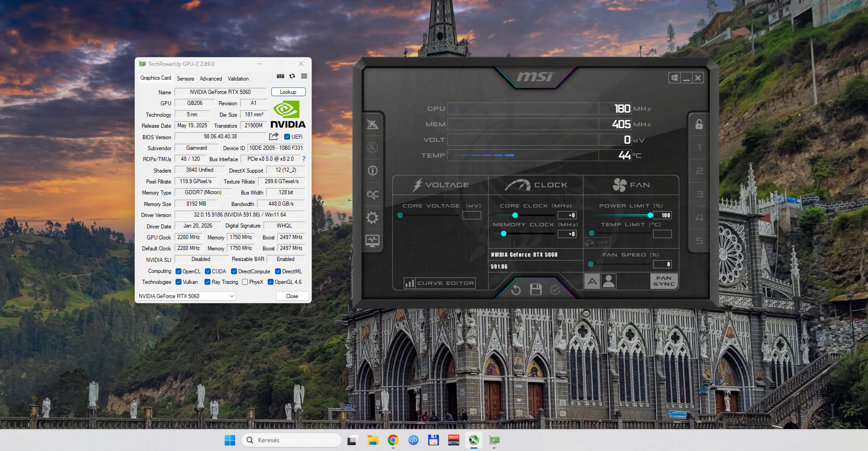Click the Memory Clock slider handle
The image size is (868, 451).
[x=504, y=234]
